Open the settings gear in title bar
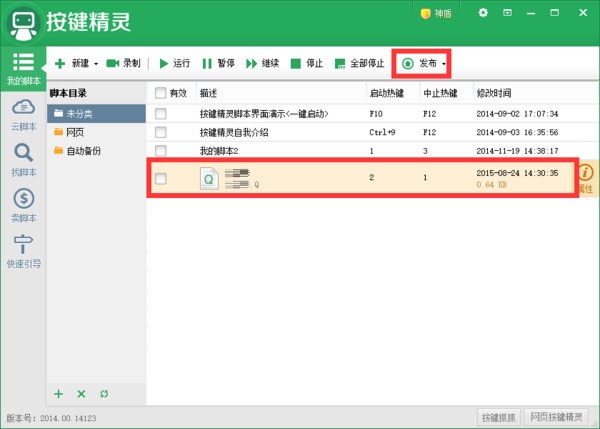600x429 pixels. click(483, 13)
